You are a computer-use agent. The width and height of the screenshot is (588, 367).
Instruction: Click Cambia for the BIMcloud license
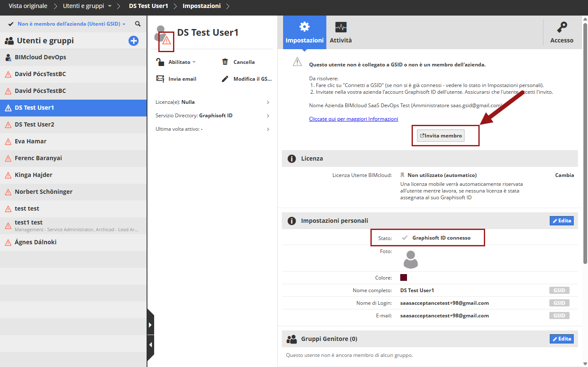564,175
